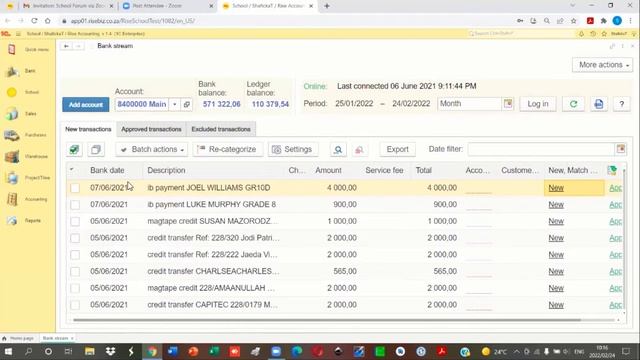This screenshot has width=640, height=360.
Task: Open the Sales section icon
Action: coord(12,114)
